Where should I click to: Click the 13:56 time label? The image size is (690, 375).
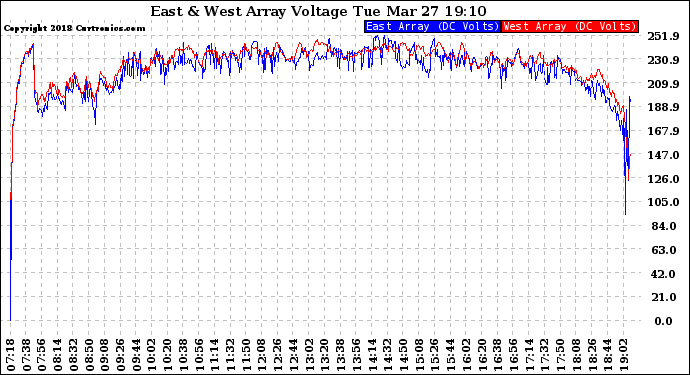point(356,355)
